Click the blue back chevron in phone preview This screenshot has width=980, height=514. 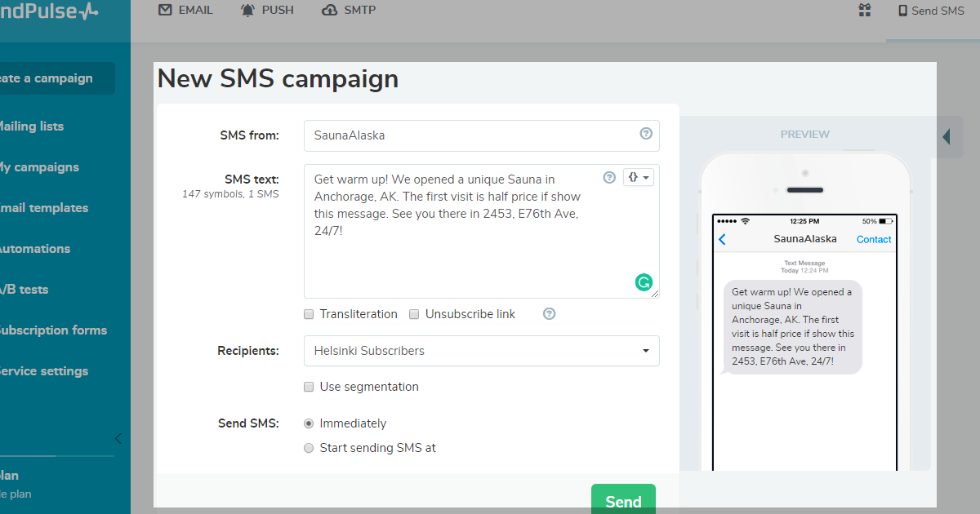coord(722,239)
